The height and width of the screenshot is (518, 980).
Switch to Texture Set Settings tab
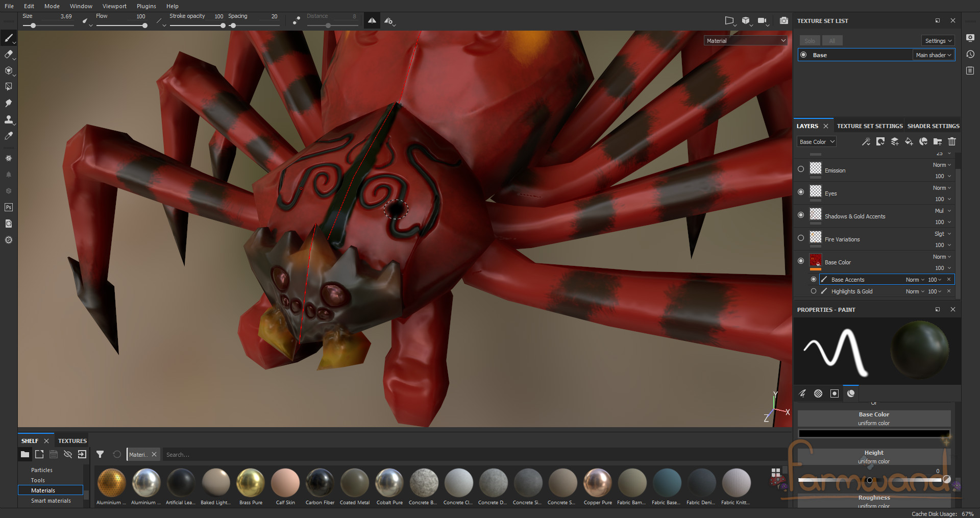click(870, 126)
